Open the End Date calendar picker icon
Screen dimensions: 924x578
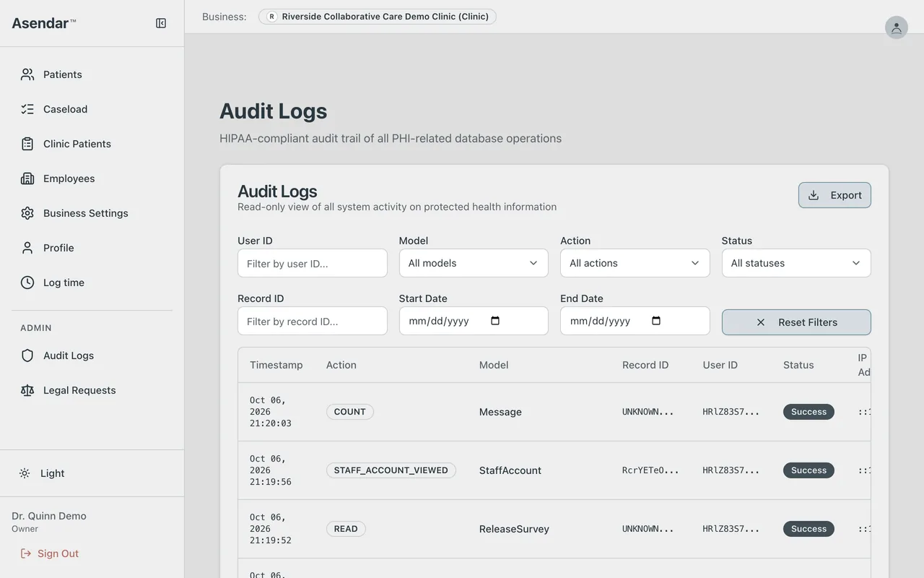click(656, 321)
